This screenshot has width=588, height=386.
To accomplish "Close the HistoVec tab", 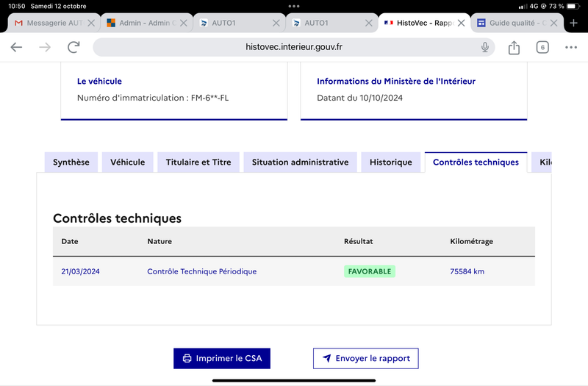I will point(462,23).
